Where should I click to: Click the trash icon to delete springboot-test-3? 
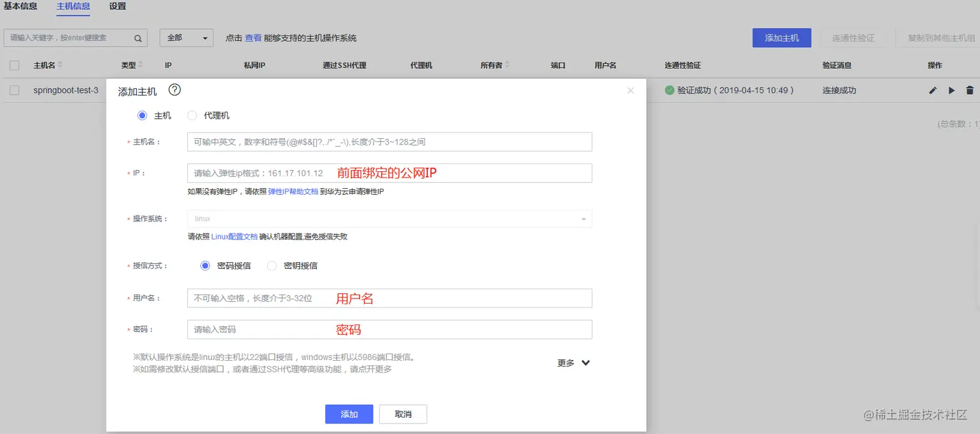(970, 90)
